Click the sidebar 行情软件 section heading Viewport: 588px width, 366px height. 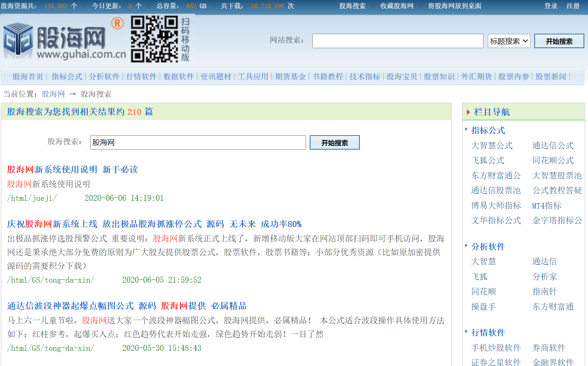(488, 333)
